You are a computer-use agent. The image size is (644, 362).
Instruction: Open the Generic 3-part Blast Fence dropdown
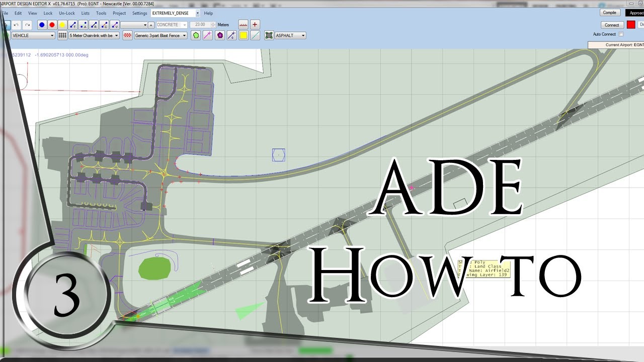160,36
